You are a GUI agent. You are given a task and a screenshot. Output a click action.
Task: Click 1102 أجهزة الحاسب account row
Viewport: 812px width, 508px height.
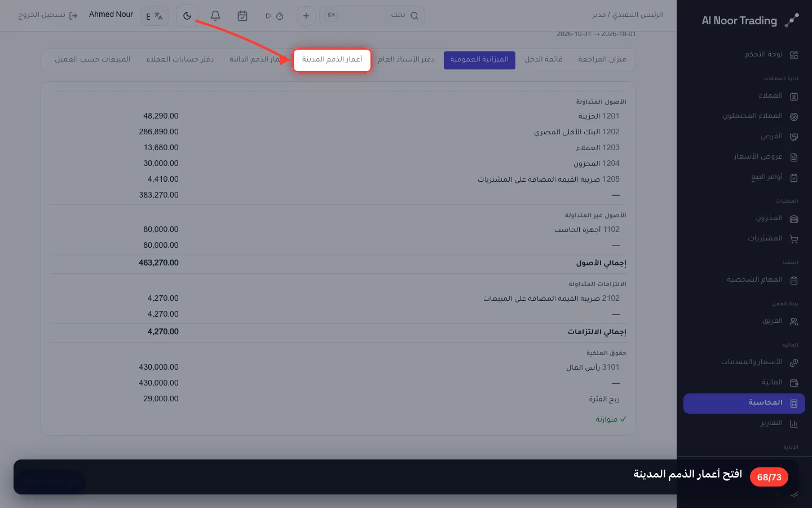point(338,230)
